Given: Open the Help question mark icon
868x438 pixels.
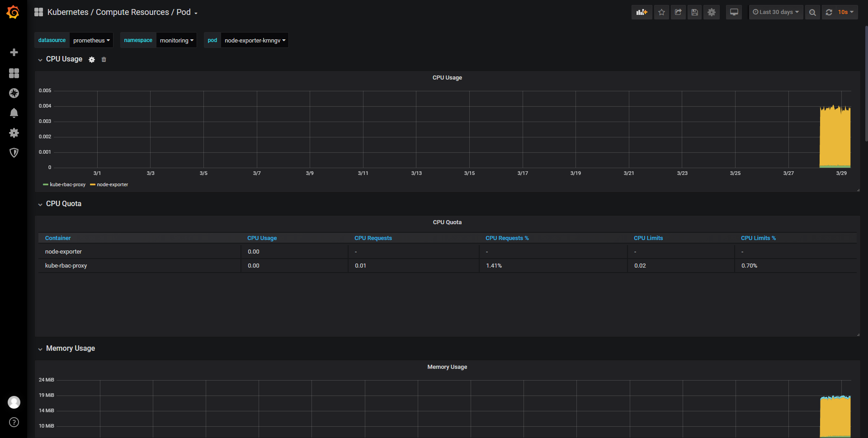Looking at the screenshot, I should click(x=14, y=422).
